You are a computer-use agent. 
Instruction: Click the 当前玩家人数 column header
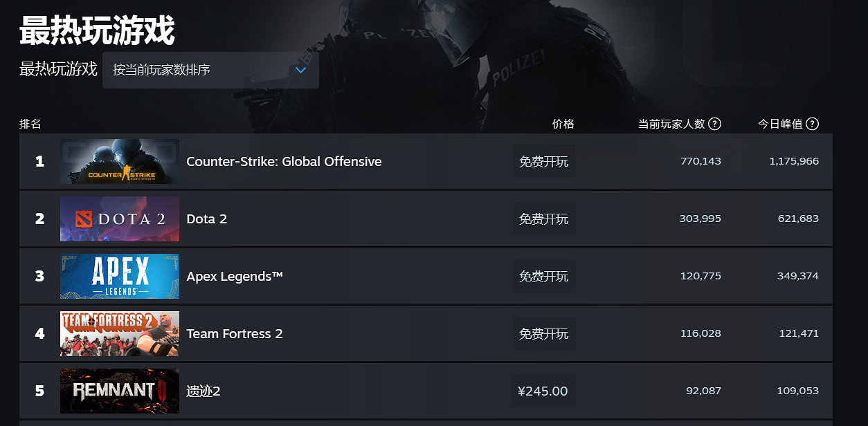671,124
